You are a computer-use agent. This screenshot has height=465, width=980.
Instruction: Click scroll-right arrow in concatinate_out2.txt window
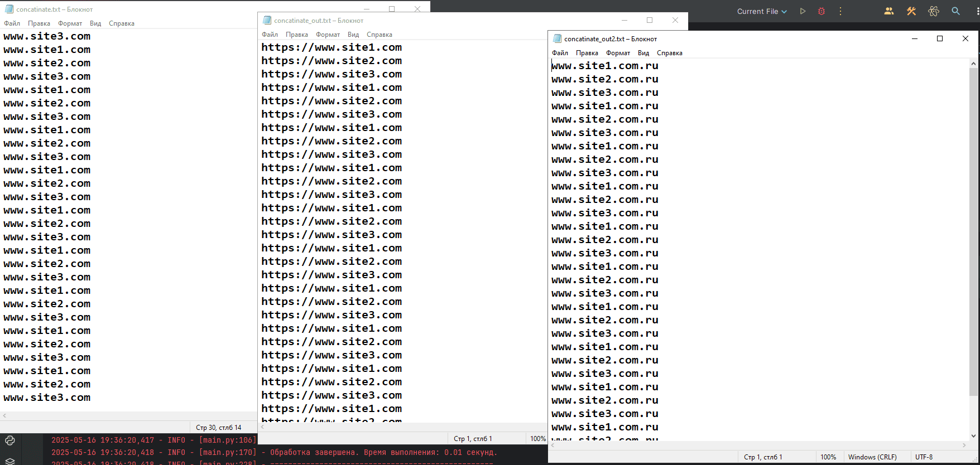coord(964,445)
